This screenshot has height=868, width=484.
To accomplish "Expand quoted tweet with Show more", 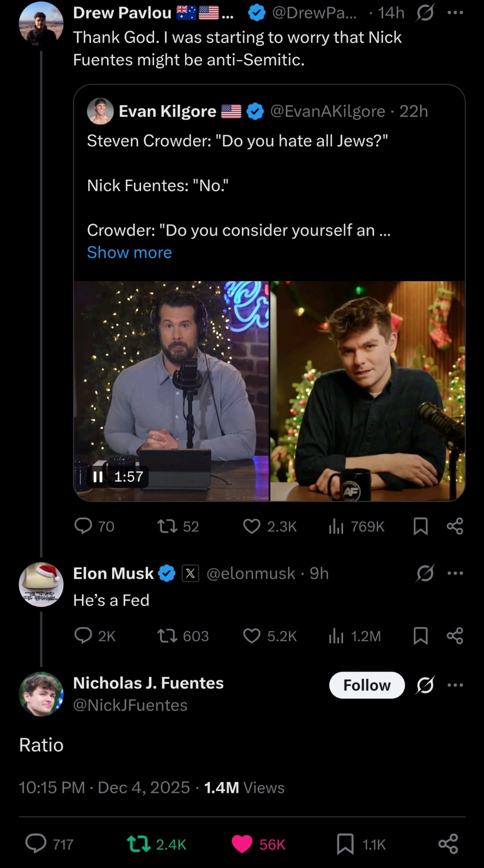I will [129, 252].
